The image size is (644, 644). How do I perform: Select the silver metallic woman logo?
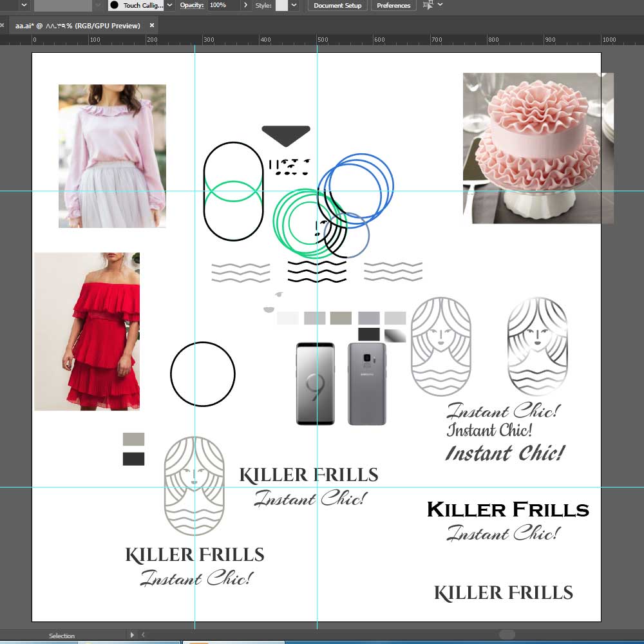pos(538,346)
